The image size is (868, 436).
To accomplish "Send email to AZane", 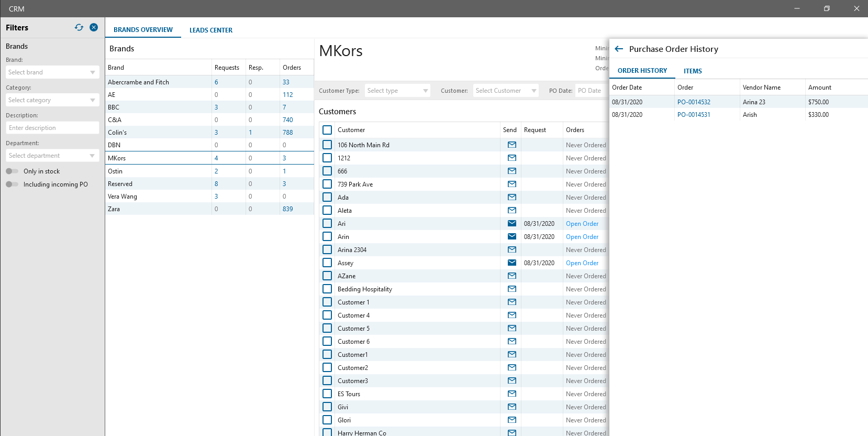I will tap(512, 276).
